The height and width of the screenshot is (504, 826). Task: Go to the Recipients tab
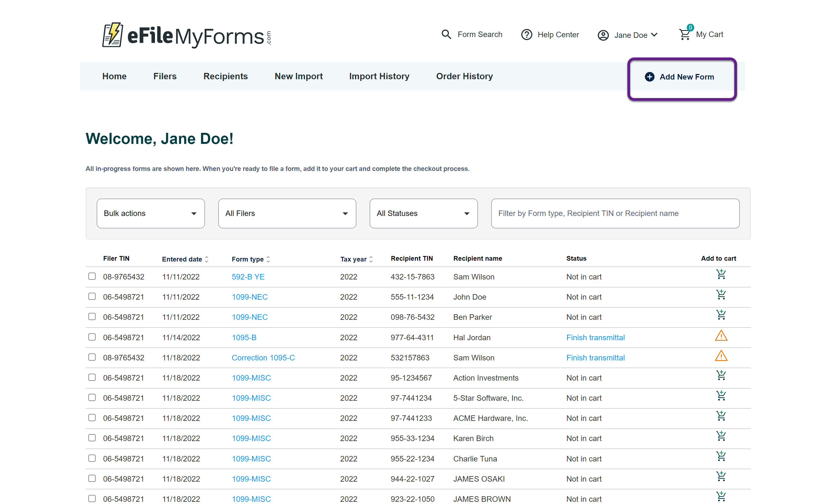click(226, 76)
